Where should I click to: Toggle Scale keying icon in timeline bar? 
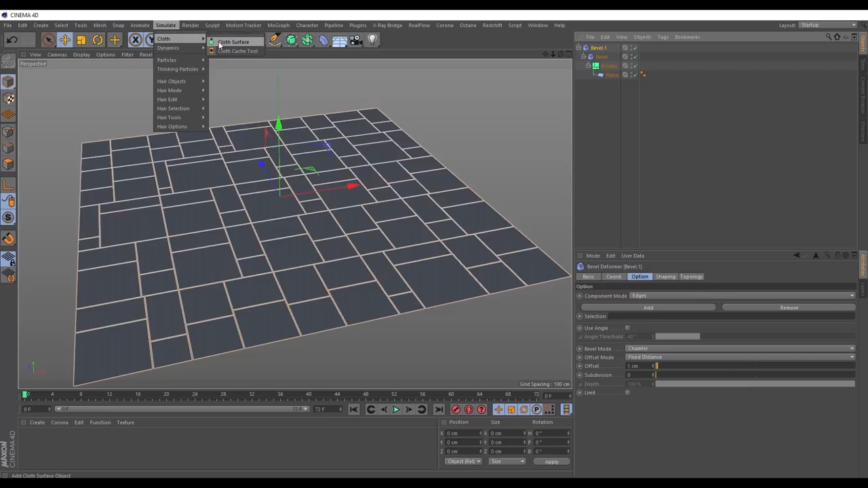511,409
